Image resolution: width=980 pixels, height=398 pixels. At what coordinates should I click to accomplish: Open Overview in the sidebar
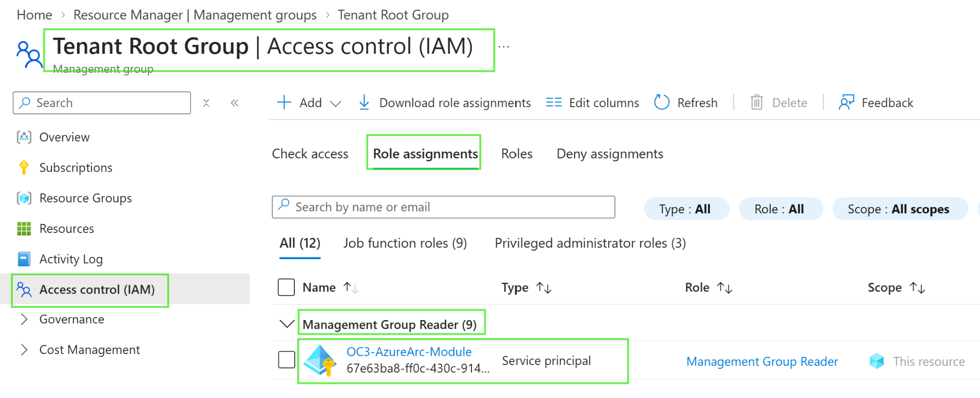[x=65, y=137]
